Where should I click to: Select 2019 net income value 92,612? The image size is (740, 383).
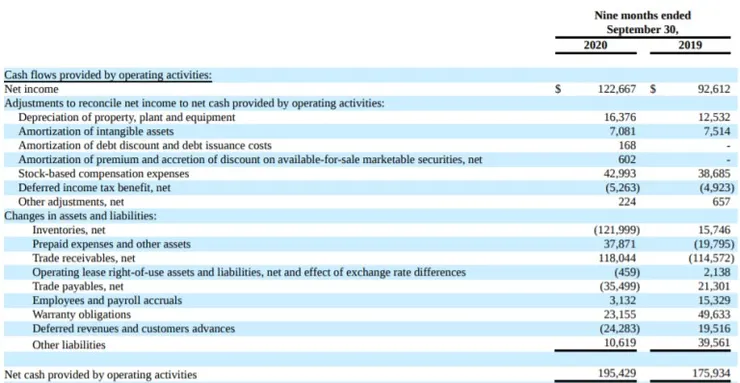[714, 89]
